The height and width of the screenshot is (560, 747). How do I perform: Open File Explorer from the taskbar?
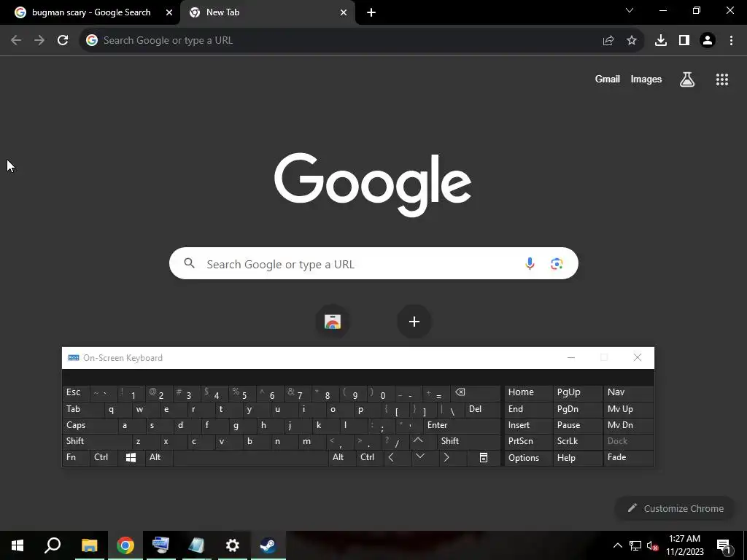[x=89, y=545]
